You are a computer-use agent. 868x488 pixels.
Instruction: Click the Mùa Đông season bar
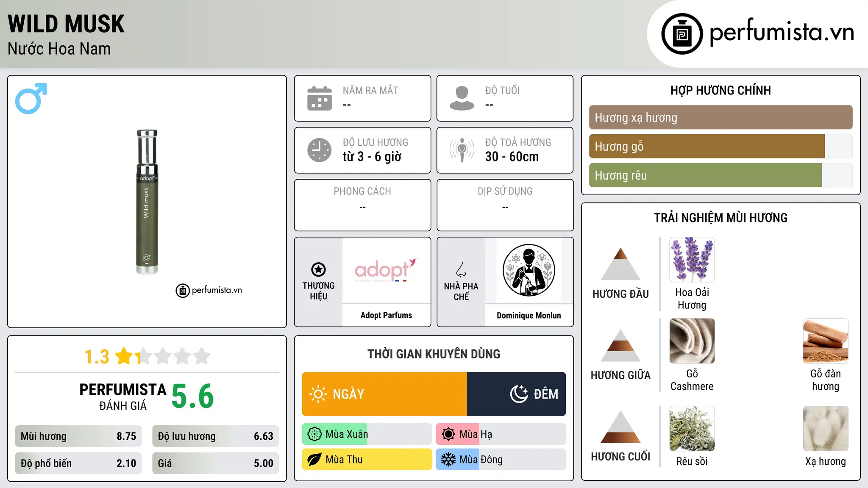[x=501, y=460]
